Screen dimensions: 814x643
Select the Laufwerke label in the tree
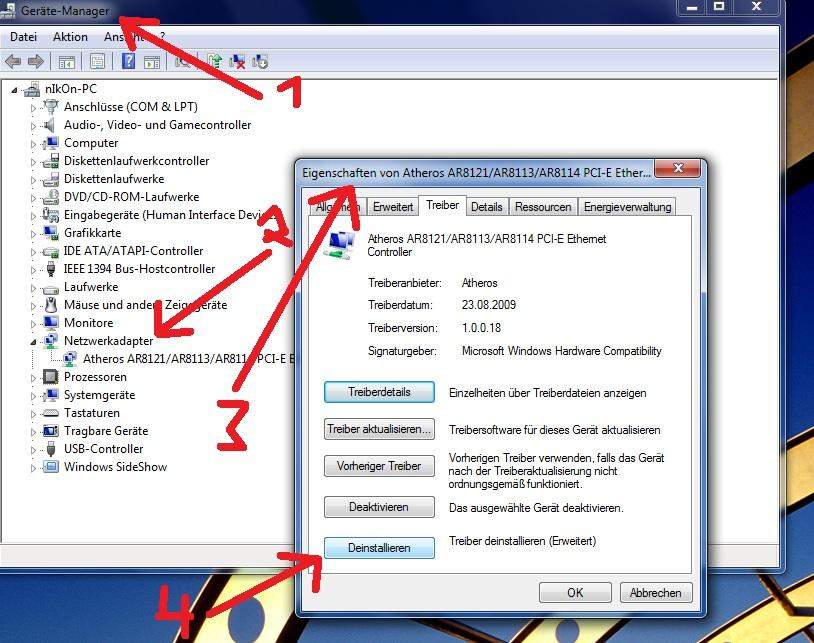91,286
